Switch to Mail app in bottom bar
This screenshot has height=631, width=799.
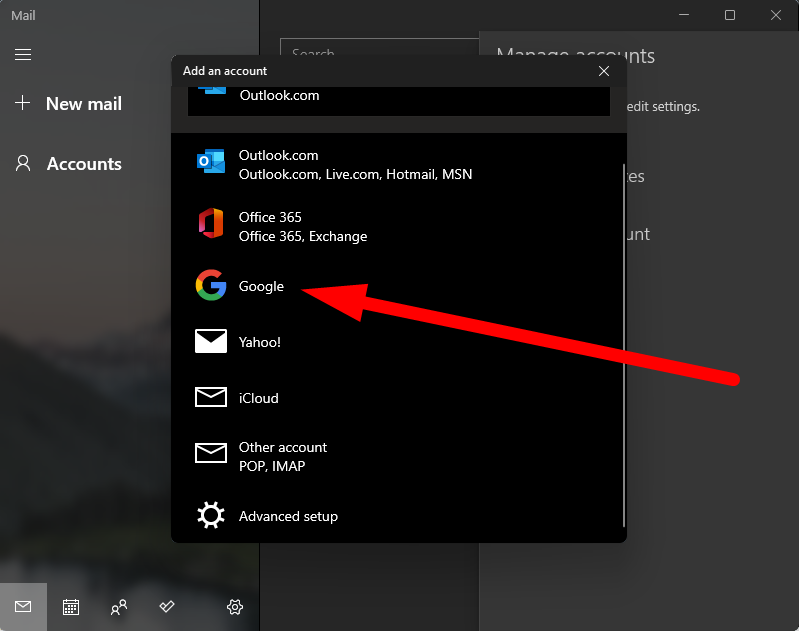pyautogui.click(x=23, y=607)
